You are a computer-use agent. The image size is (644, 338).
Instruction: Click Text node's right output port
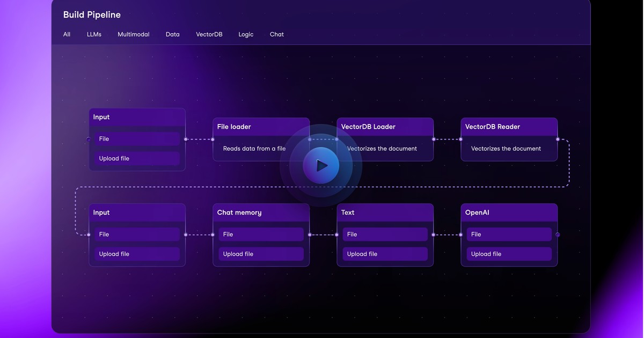(434, 234)
